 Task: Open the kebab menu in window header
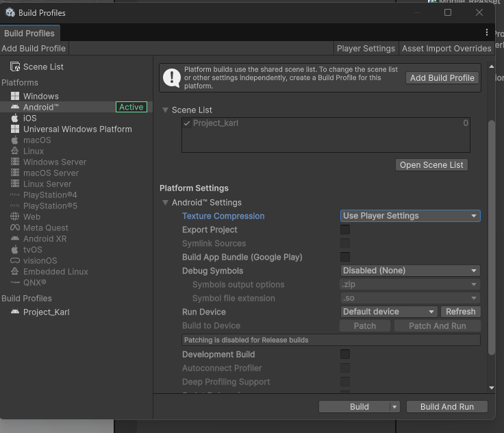click(487, 32)
